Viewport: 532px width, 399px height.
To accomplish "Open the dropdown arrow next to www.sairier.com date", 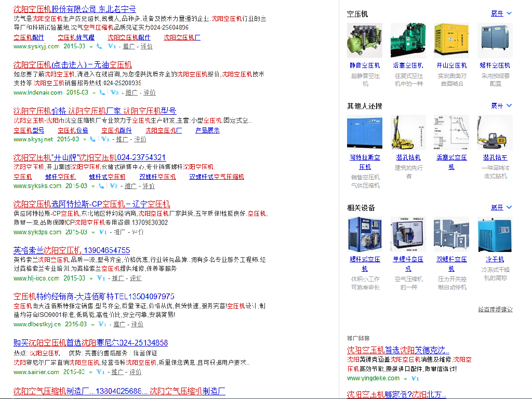I will (90, 373).
